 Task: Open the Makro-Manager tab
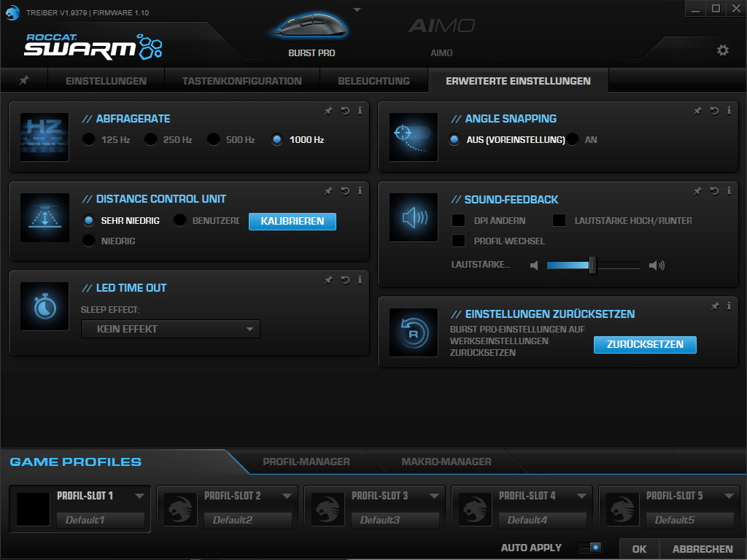(x=446, y=462)
